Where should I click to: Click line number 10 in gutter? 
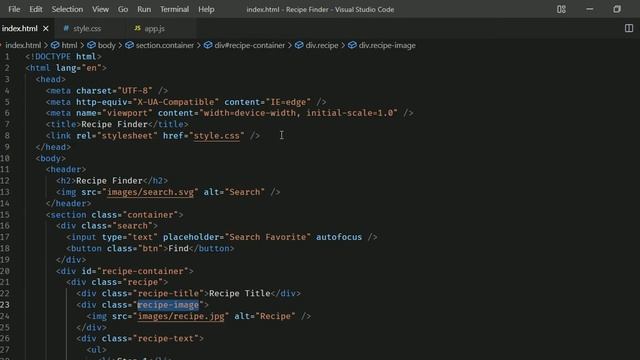tap(5, 158)
